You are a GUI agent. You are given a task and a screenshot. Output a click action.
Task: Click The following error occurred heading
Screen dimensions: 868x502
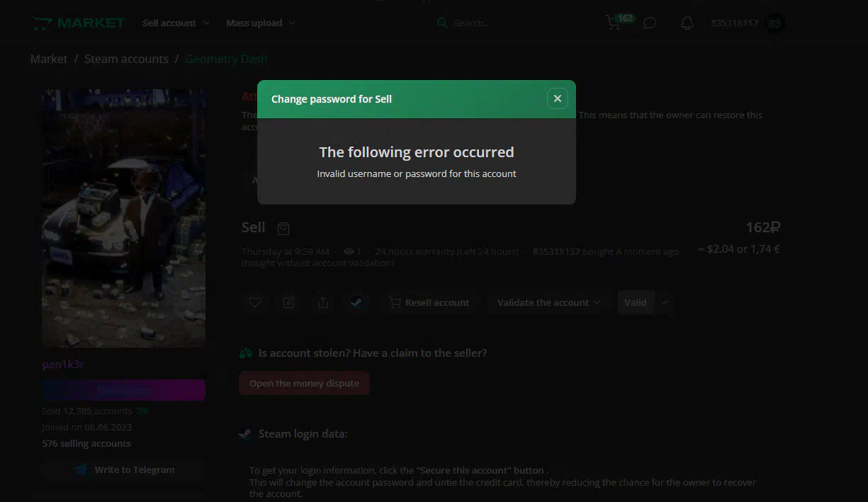pos(417,152)
